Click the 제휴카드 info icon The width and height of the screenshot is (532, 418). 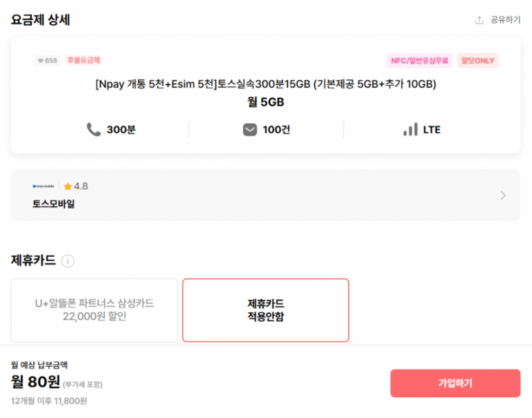(x=68, y=261)
